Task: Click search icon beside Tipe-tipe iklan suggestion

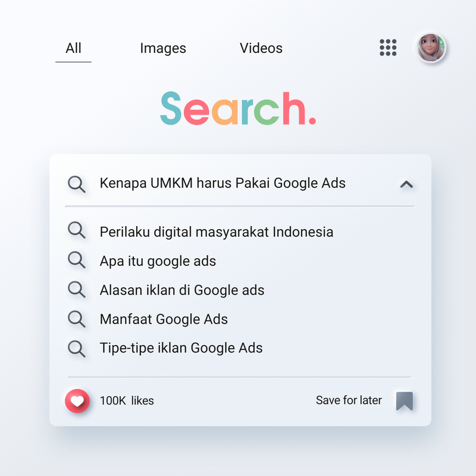Action: [x=77, y=349]
